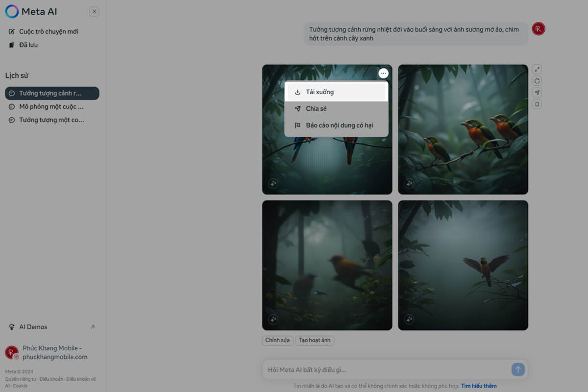Click the bookmark save icon beside images

(537, 104)
